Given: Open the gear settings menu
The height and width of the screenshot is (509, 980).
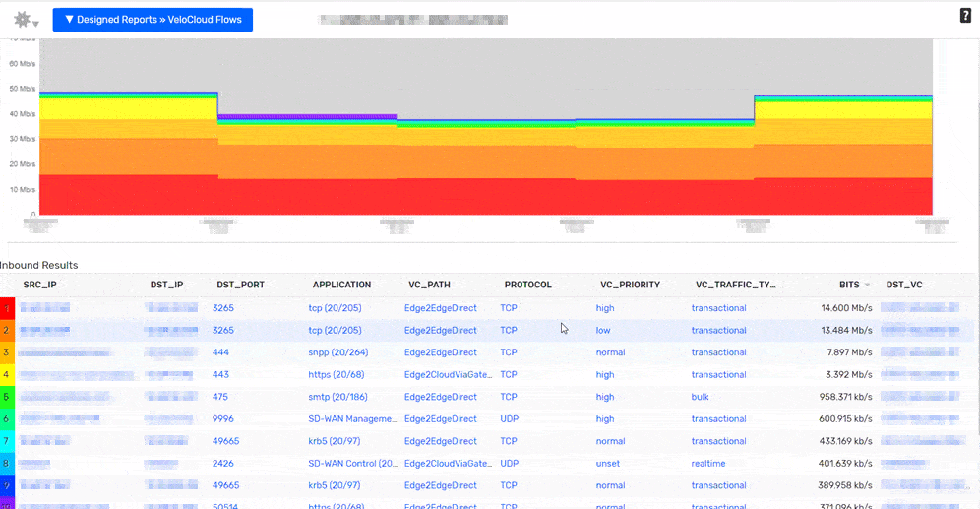Looking at the screenshot, I should pos(26,20).
